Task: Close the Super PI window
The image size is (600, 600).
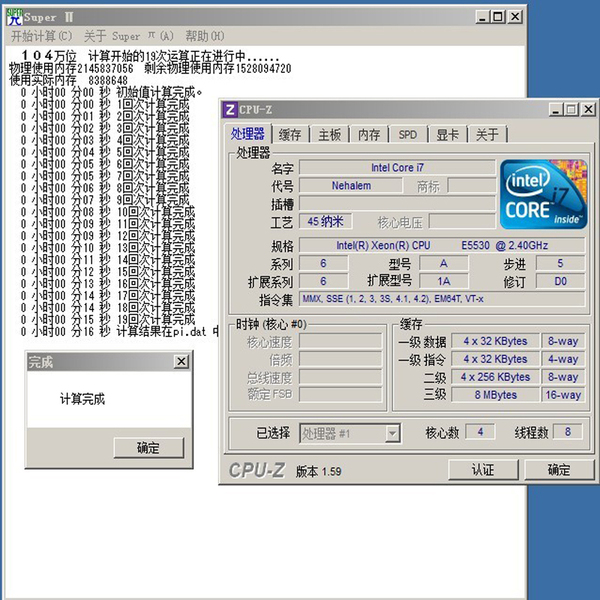Action: [515, 17]
